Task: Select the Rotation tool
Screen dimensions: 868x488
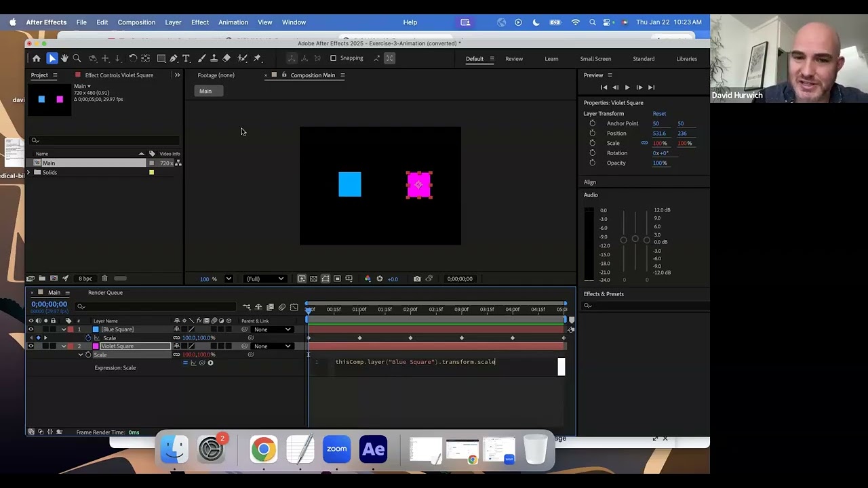Action: point(133,58)
